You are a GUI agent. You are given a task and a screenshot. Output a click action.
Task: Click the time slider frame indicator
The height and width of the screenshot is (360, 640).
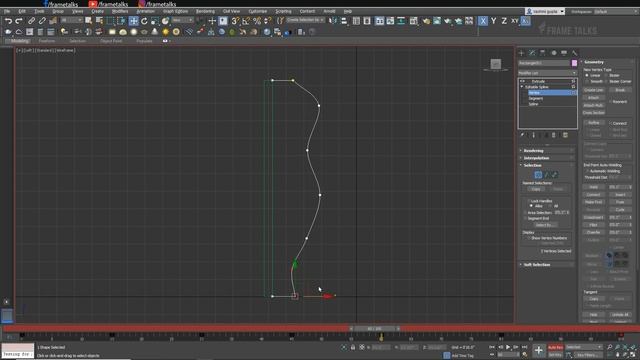[x=374, y=329]
